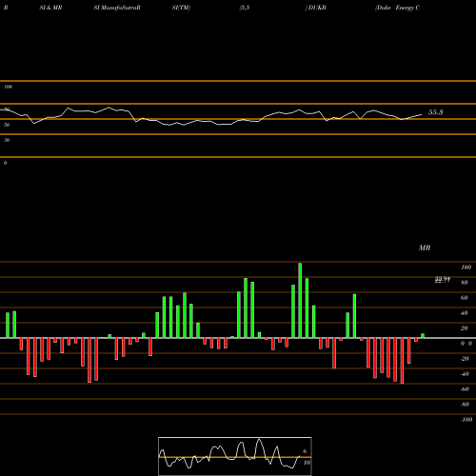The height and width of the screenshot is (476, 476).
Task: Click the -60 label on the MR axis
Action: point(465,389)
